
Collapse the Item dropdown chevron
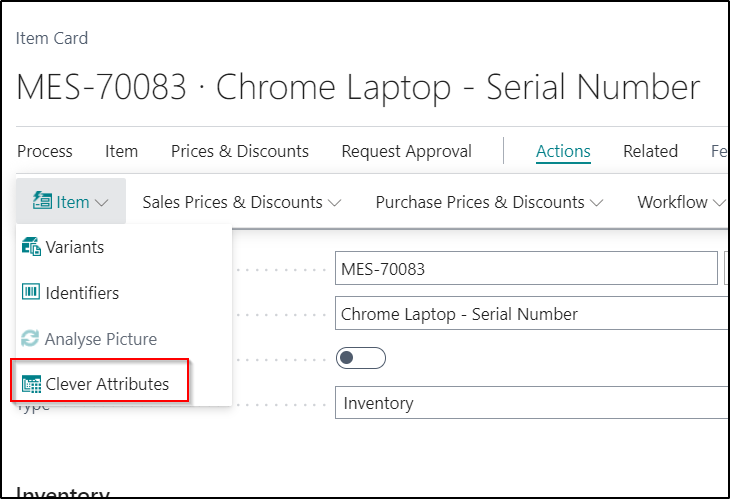pyautogui.click(x=101, y=202)
